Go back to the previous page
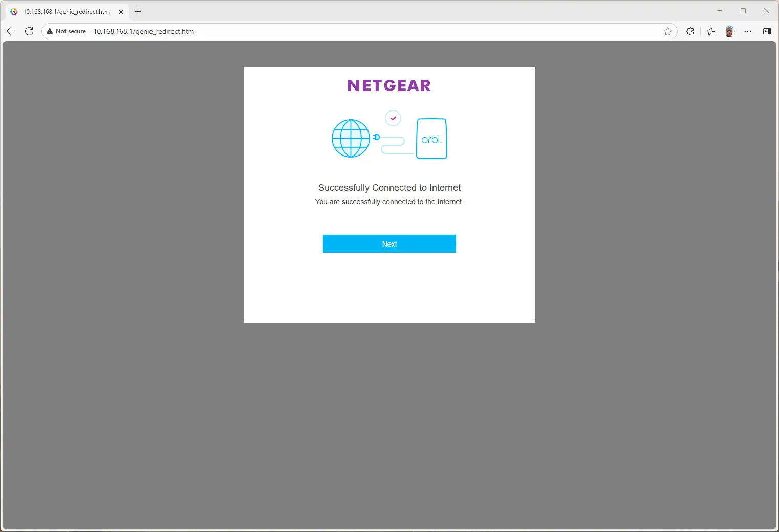The width and height of the screenshot is (779, 532). pyautogui.click(x=11, y=31)
